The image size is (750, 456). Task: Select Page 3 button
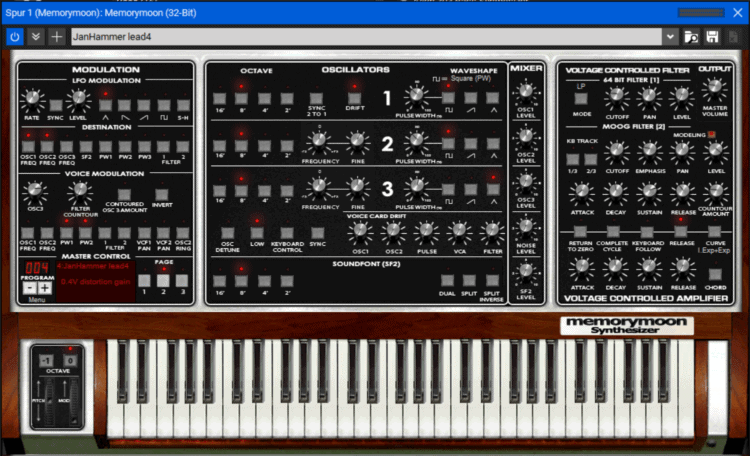pyautogui.click(x=182, y=280)
